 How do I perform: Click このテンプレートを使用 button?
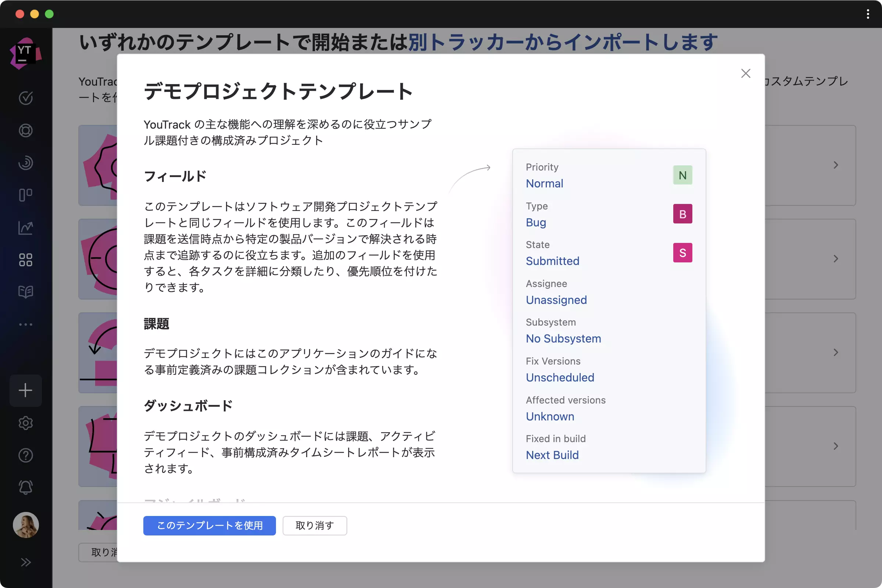tap(209, 526)
